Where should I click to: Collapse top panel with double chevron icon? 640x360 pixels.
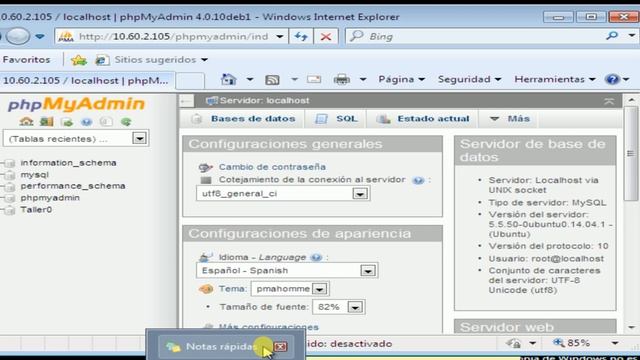click(x=609, y=101)
